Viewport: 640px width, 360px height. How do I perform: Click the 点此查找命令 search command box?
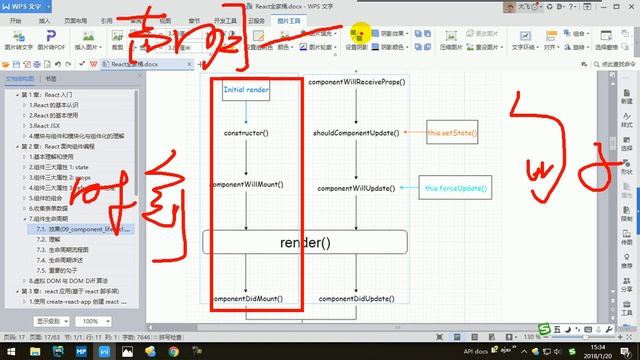(616, 64)
